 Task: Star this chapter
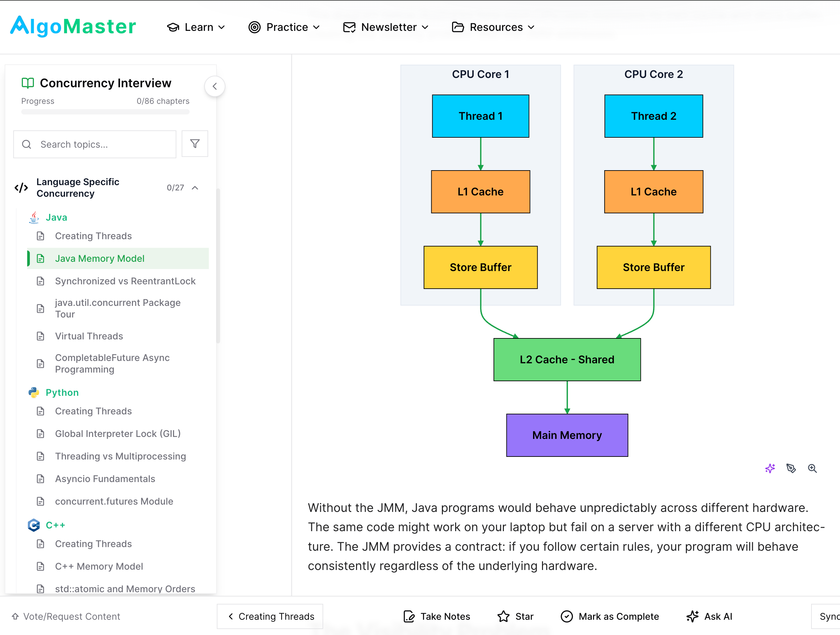[515, 616]
